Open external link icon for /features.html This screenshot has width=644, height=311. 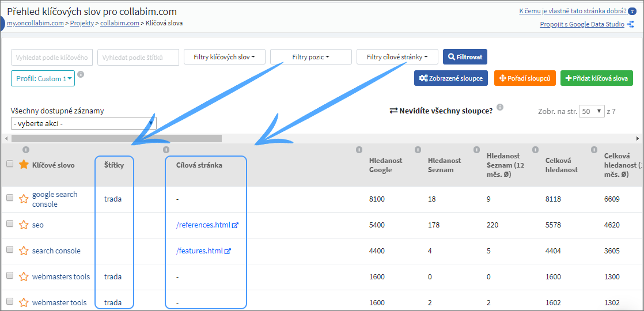(228, 252)
